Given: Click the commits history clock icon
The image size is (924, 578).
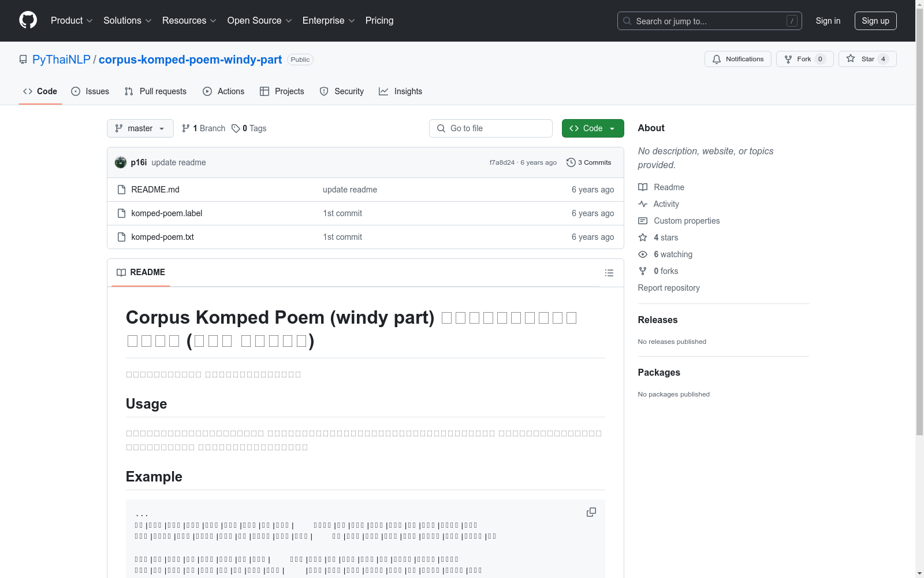Looking at the screenshot, I should (571, 162).
